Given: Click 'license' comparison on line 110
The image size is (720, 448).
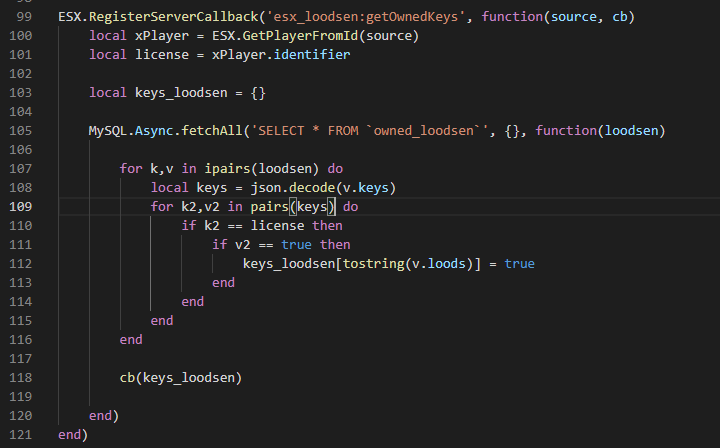Looking at the screenshot, I should [277, 226].
